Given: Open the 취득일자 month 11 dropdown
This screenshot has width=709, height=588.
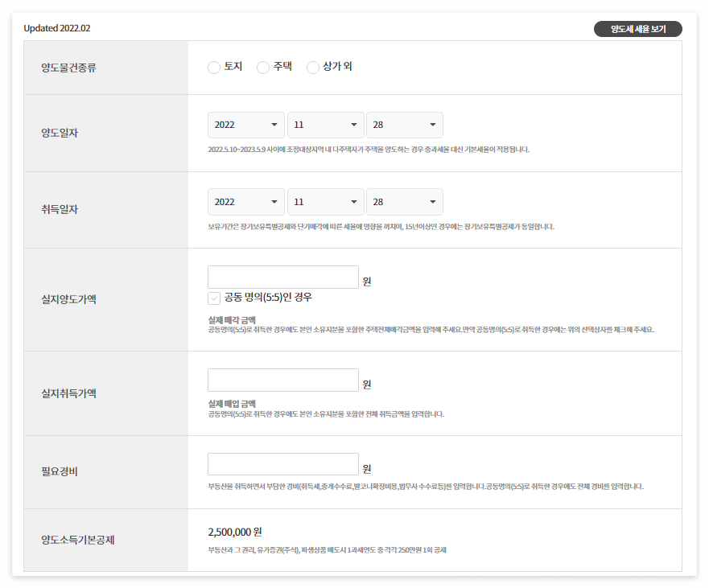Looking at the screenshot, I should (326, 202).
